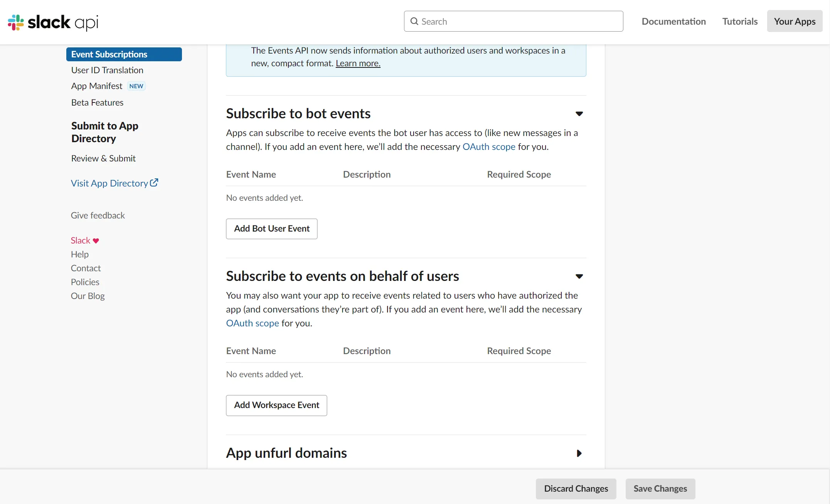Click the Add Bot User Event button

(272, 229)
